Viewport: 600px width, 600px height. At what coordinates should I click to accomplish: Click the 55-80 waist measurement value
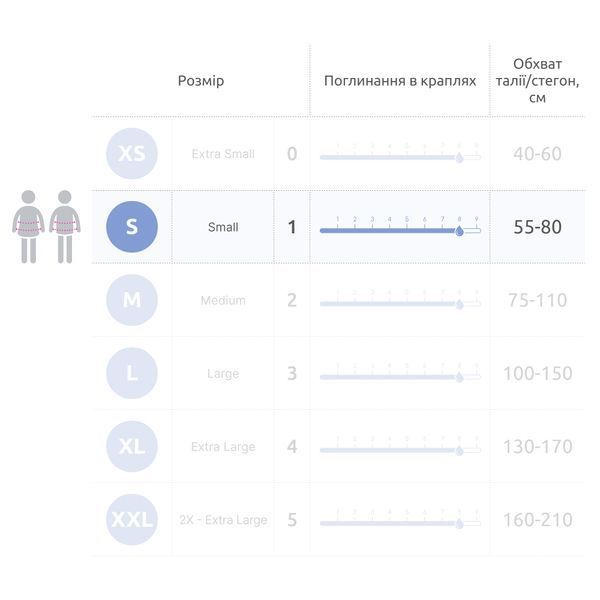tap(538, 227)
